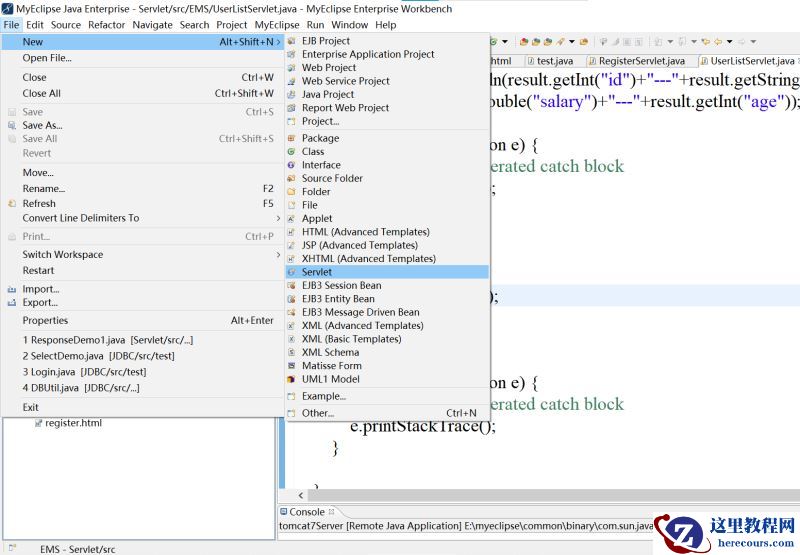Image resolution: width=800 pixels, height=555 pixels.
Task: Click the Refresh icon in File menu
Action: point(12,204)
